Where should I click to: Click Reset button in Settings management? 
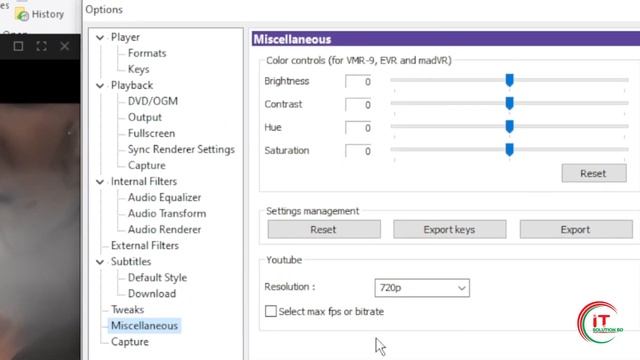tap(324, 229)
